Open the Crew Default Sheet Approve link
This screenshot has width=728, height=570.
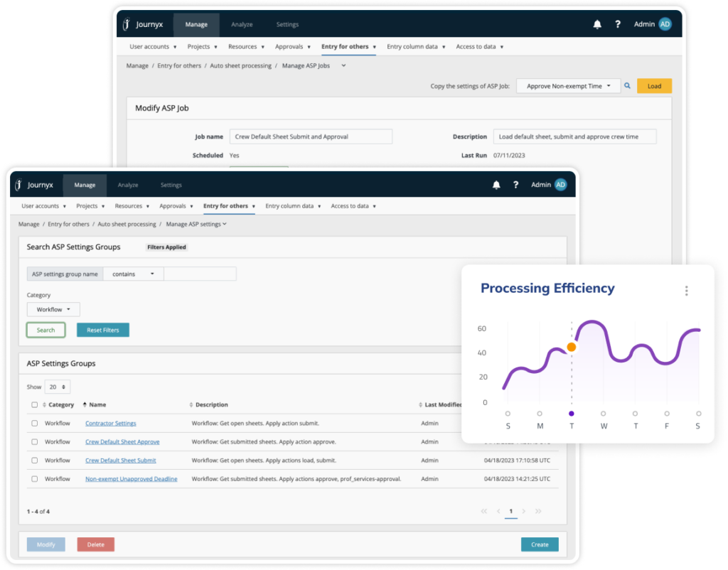(x=122, y=441)
